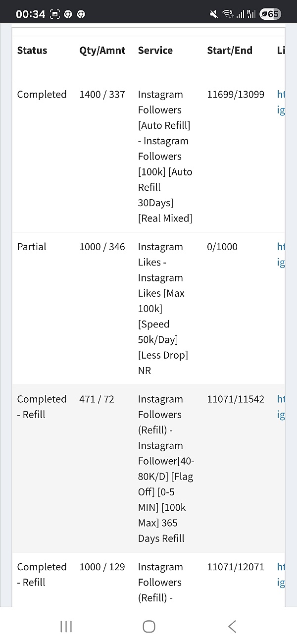Select the 11699/13099 start/end value

pyautogui.click(x=236, y=94)
